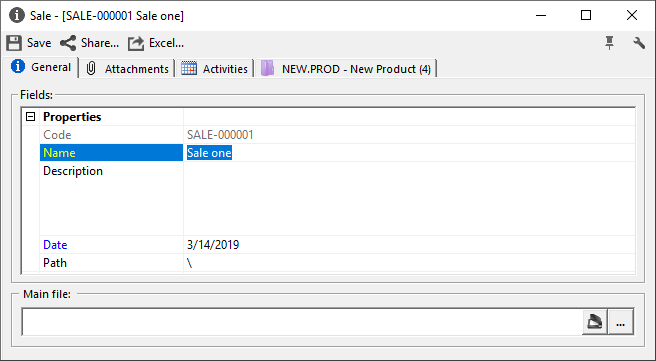Click the Save floppy disk icon
Viewport: 656px width, 361px height.
pyautogui.click(x=14, y=43)
